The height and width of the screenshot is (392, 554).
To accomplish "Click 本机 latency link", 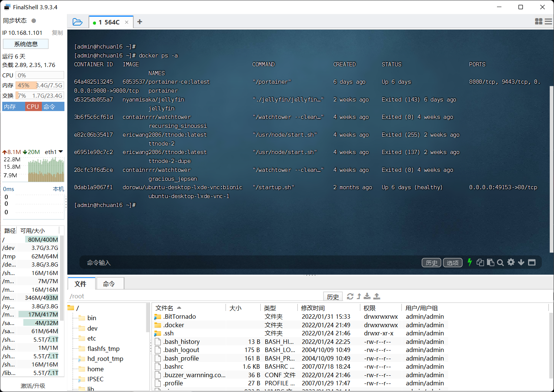I will (x=59, y=189).
